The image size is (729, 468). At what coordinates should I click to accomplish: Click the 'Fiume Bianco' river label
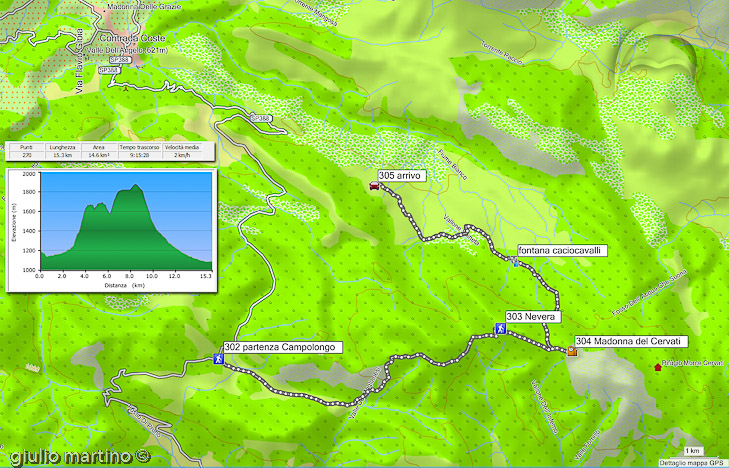(x=452, y=165)
